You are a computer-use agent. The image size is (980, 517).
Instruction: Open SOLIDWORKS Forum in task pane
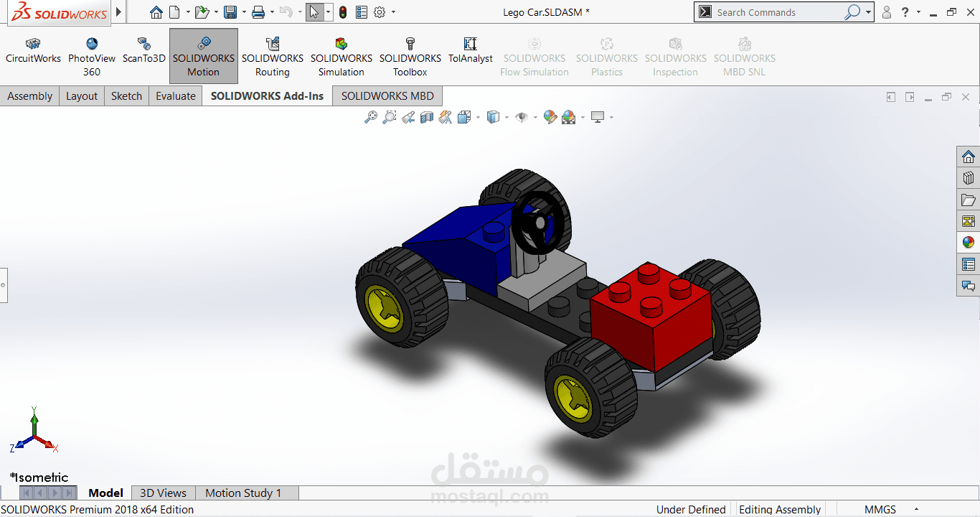pyautogui.click(x=969, y=286)
